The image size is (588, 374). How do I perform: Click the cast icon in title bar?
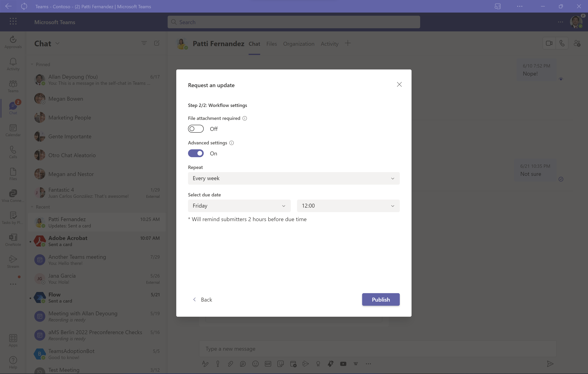coord(497,6)
